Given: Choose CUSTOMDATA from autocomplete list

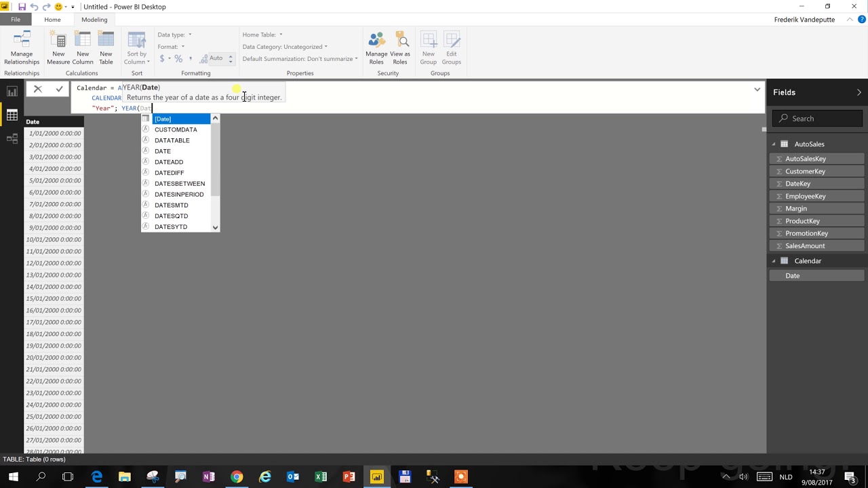Looking at the screenshot, I should [176, 129].
